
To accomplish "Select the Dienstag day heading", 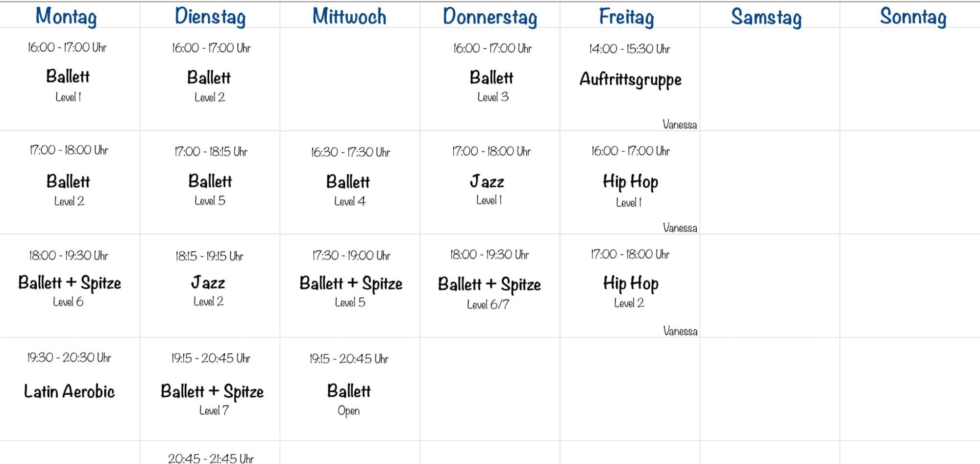I will pos(210,16).
